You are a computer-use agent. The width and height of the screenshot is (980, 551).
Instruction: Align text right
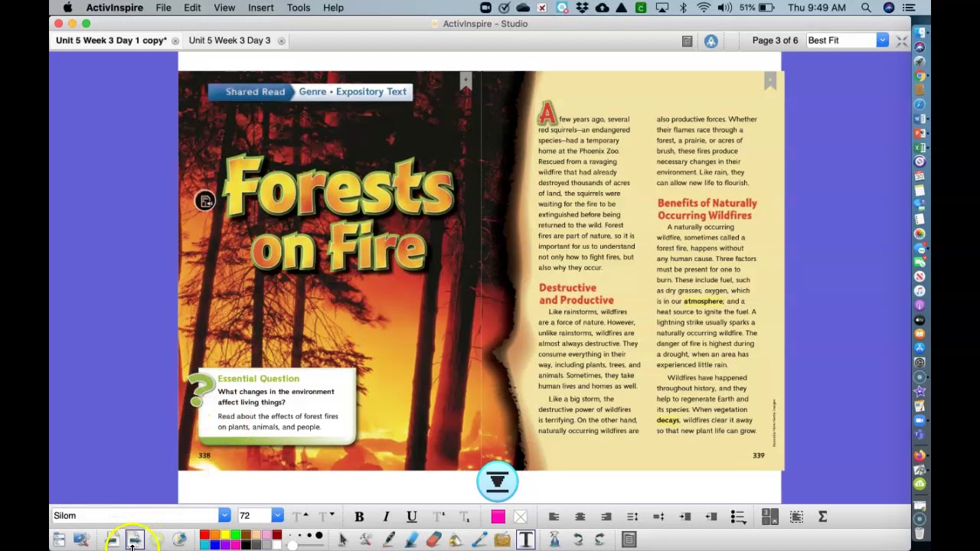tap(606, 517)
